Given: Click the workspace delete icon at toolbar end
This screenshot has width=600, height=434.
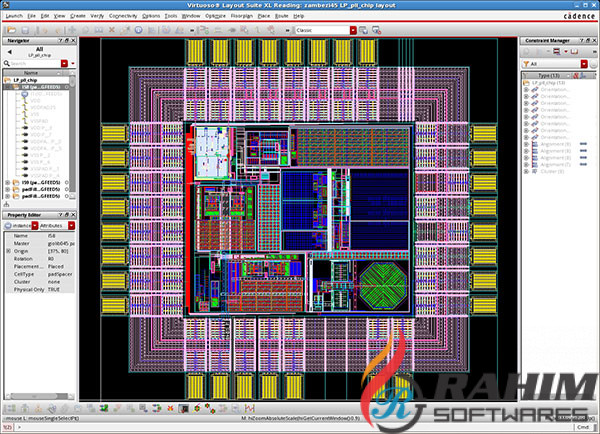Looking at the screenshot, I should click(x=376, y=30).
